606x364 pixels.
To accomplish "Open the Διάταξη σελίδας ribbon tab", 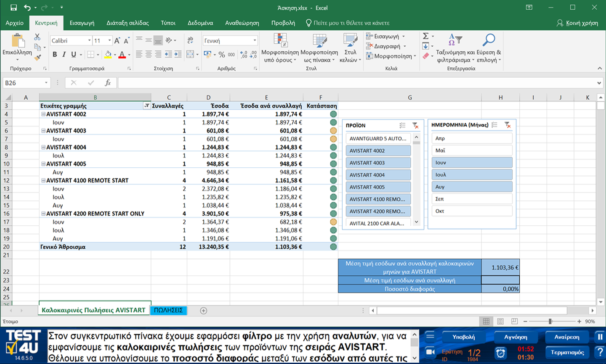I will pyautogui.click(x=128, y=23).
